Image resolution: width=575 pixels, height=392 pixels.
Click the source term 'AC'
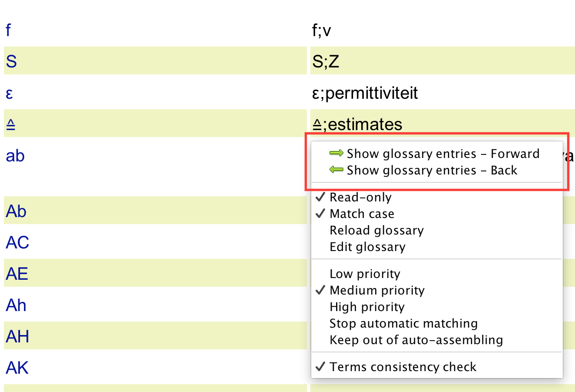coord(17,242)
